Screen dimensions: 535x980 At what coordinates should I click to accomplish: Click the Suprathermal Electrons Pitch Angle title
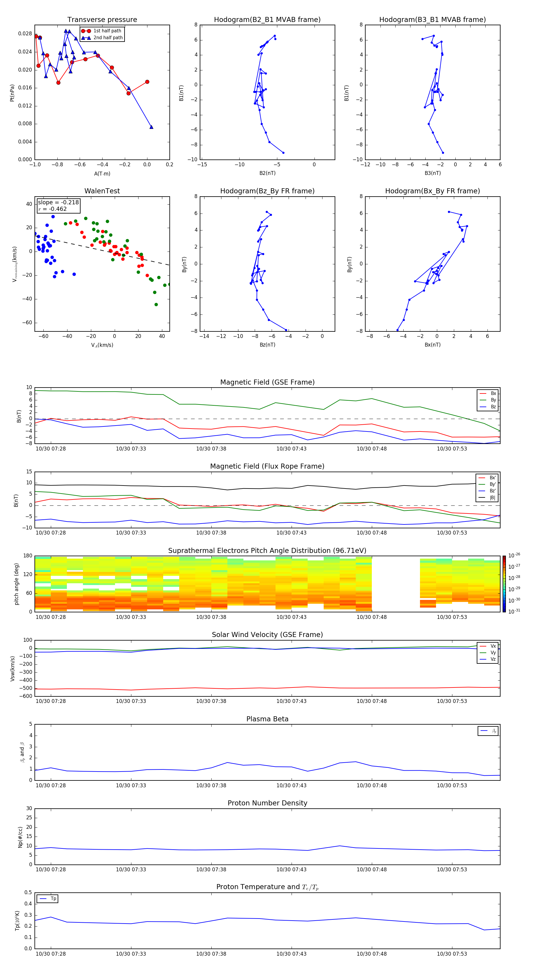[267, 551]
